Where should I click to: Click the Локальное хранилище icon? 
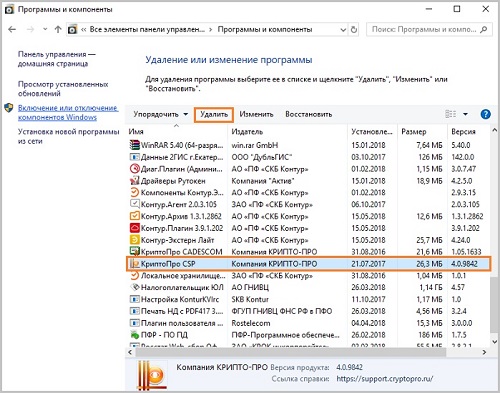134,275
